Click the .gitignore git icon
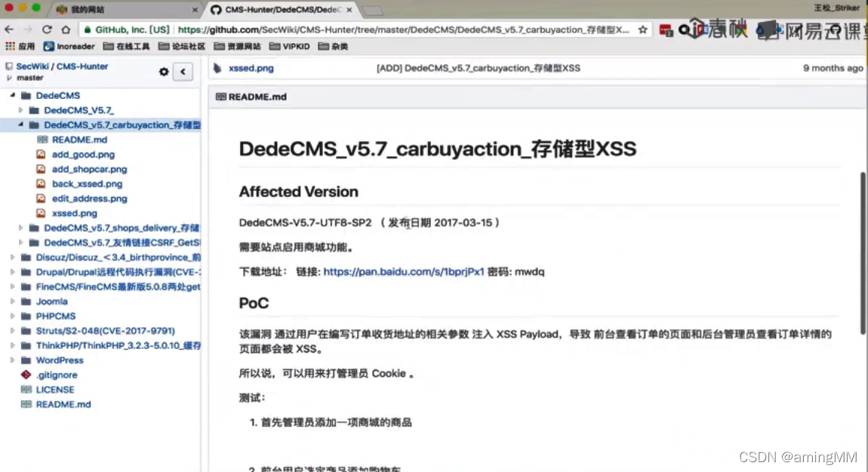Image resolution: width=868 pixels, height=472 pixels. tap(26, 375)
